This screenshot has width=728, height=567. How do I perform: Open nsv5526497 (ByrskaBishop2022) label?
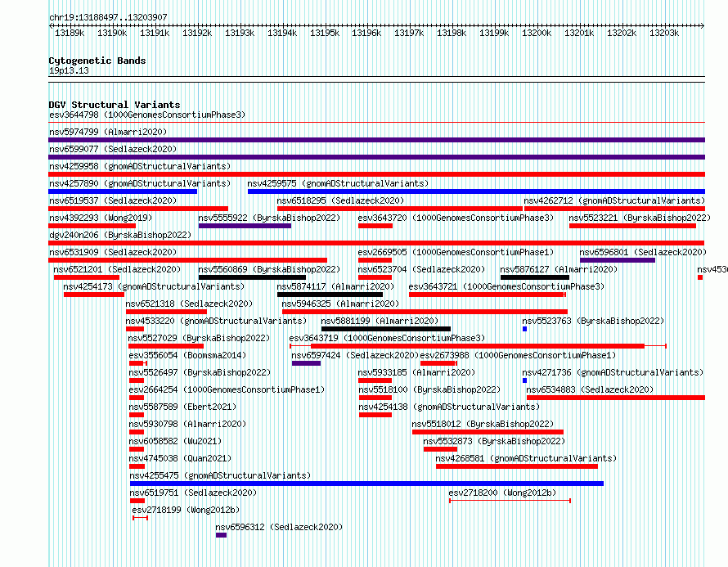(200, 372)
